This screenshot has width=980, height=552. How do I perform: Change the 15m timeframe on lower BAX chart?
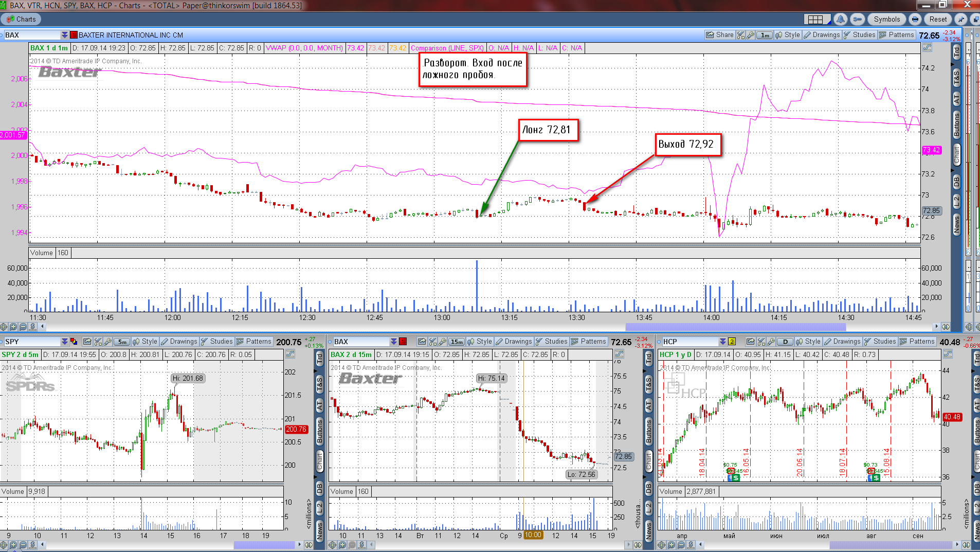pyautogui.click(x=457, y=342)
